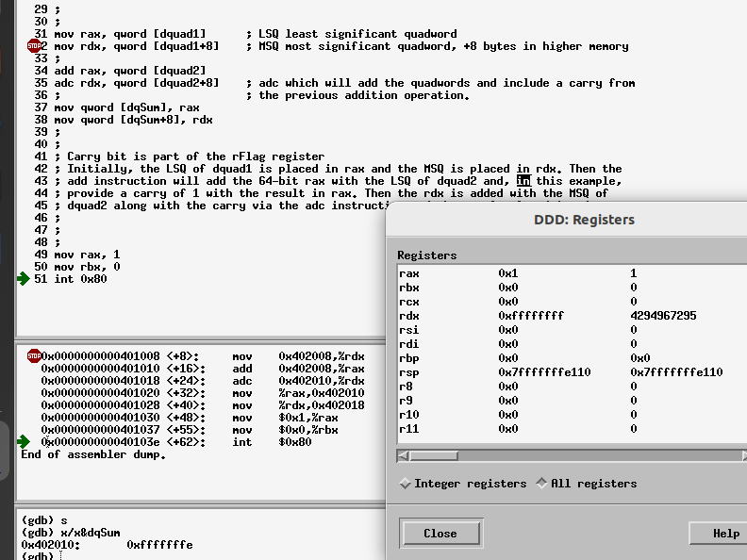Viewport: 747px width, 560px height.
Task: Select the r8 register row
Action: click(572, 387)
